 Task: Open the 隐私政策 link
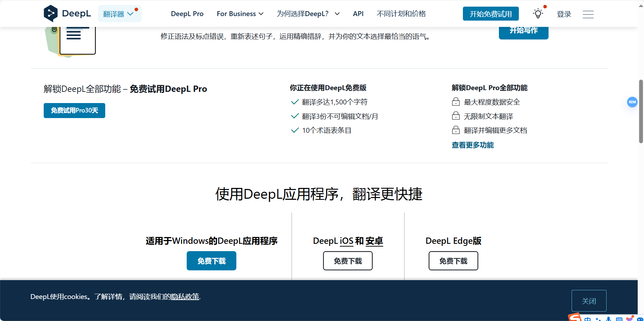coord(185,297)
